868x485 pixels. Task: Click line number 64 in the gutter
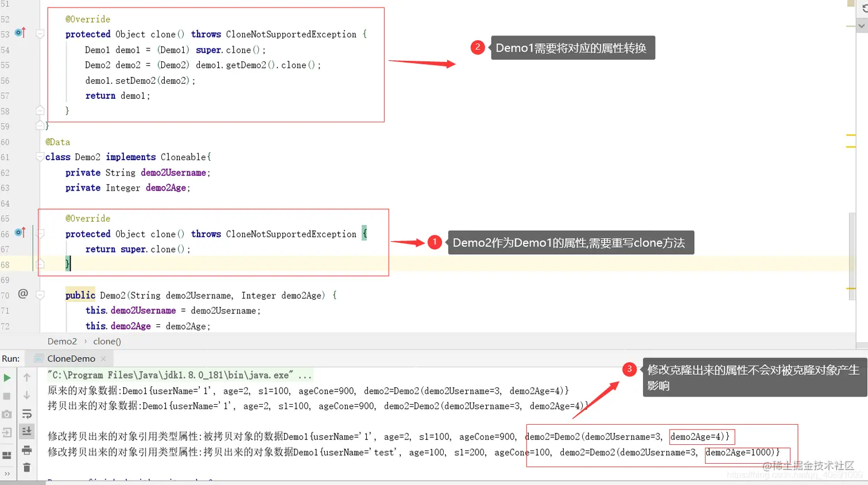pos(5,203)
